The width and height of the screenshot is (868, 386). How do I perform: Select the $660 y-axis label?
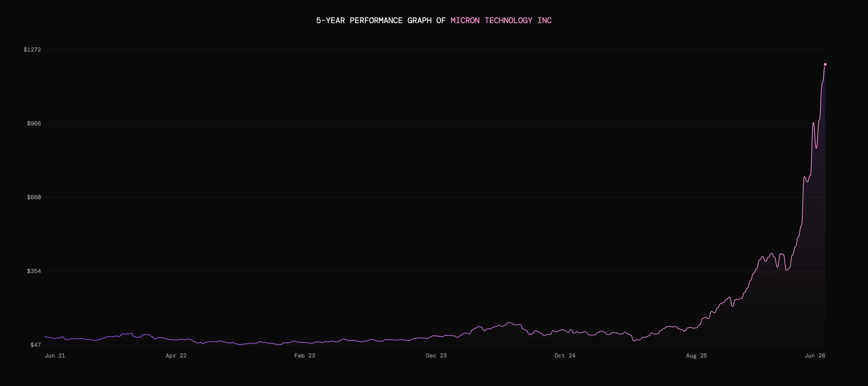point(34,197)
